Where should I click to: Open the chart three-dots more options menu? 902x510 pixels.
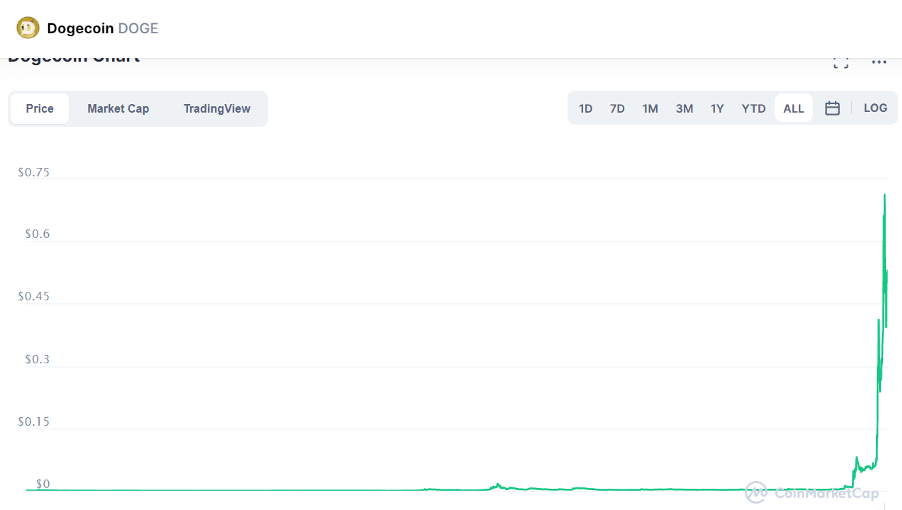pos(878,62)
